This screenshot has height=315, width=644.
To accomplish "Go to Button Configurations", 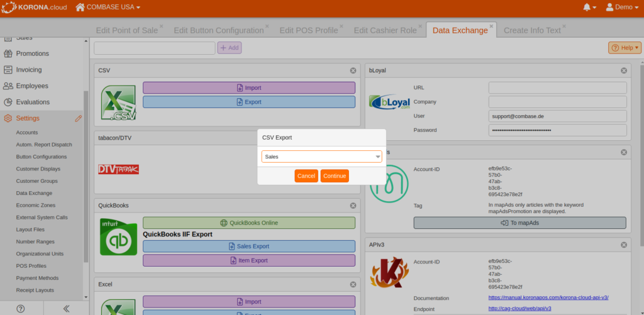I will coord(42,157).
